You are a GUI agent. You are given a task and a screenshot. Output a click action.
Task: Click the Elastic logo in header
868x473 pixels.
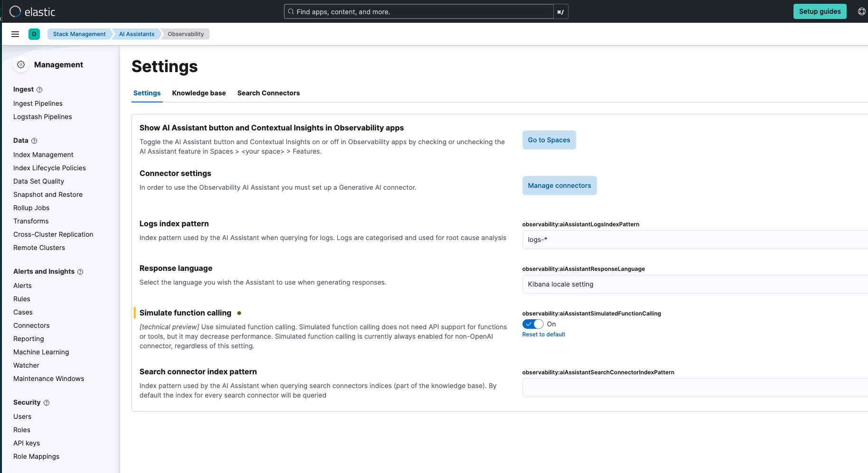point(32,12)
